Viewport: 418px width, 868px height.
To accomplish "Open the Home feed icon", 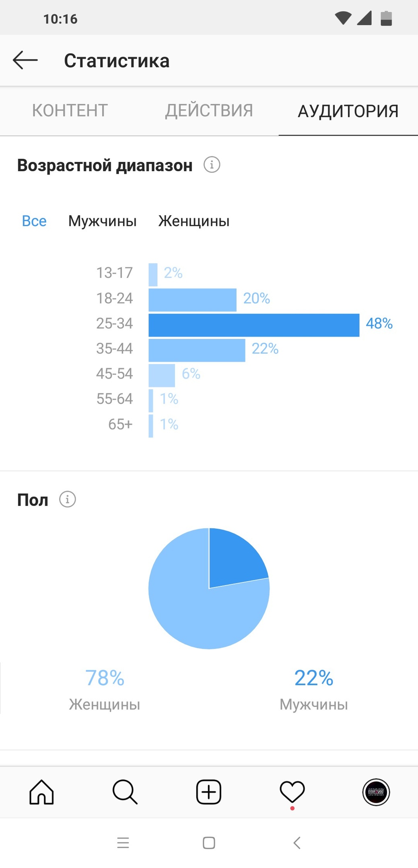I will pos(41,792).
